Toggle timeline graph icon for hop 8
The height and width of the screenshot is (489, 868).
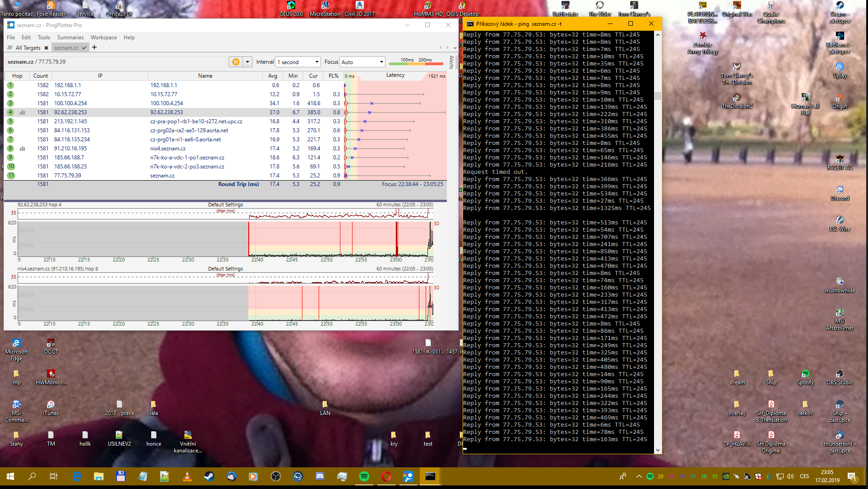point(23,149)
